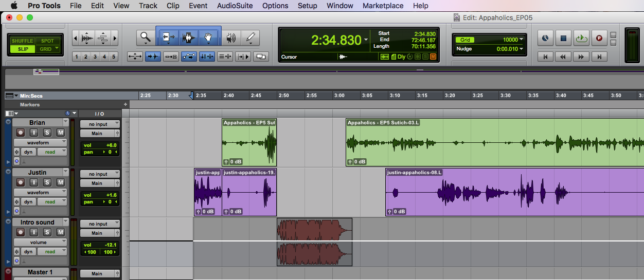Toggle Tab to Transients
The width and height of the screenshot is (644, 280).
pos(153,57)
